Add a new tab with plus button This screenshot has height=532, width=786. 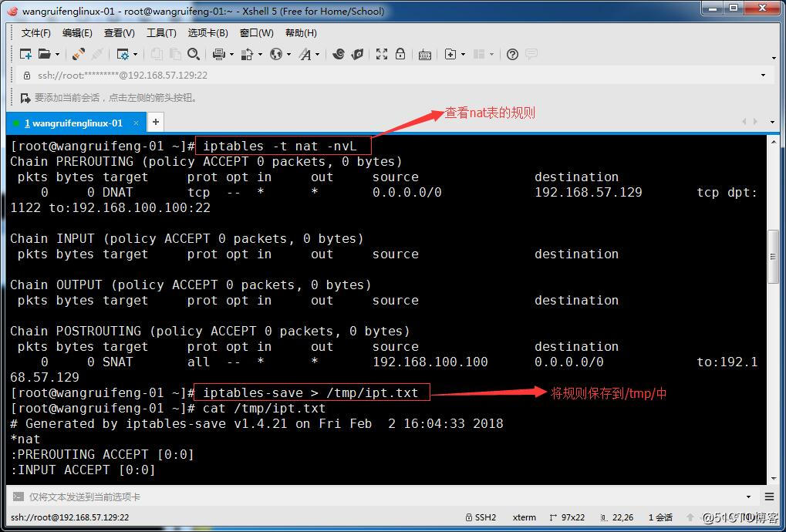pos(156,123)
